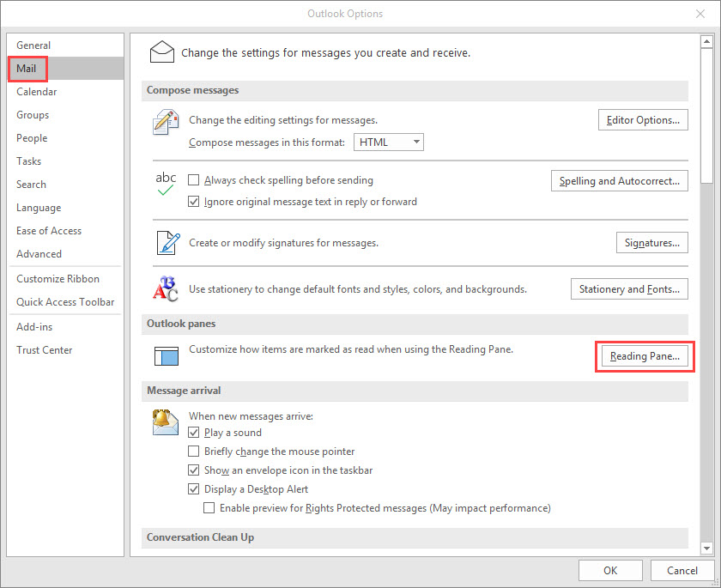Click the ABC stationery and fonts icon
721x588 pixels.
(166, 288)
